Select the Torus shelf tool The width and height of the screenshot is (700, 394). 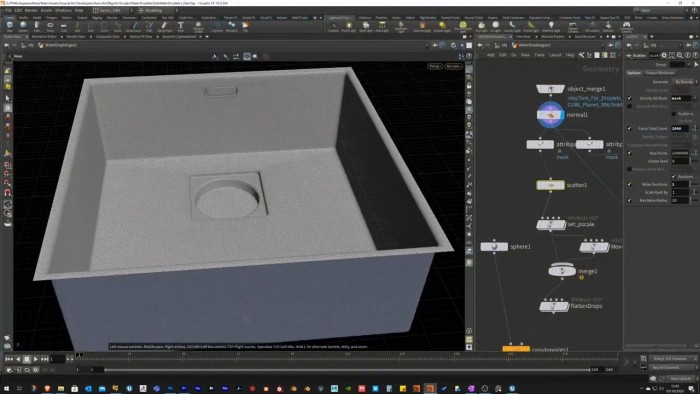[50, 26]
